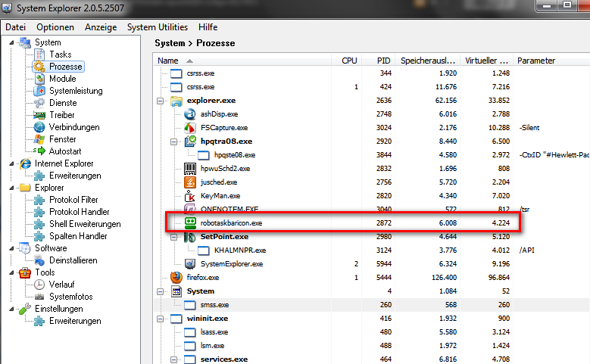The image size is (590, 364).
Task: Click the Software disc icon in sidebar
Action: (25, 248)
